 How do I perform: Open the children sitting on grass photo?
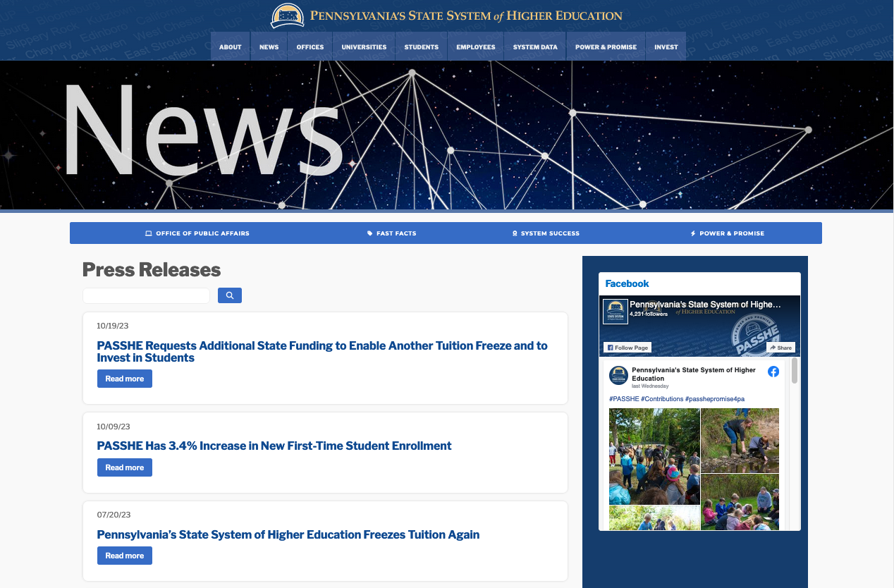click(x=740, y=502)
